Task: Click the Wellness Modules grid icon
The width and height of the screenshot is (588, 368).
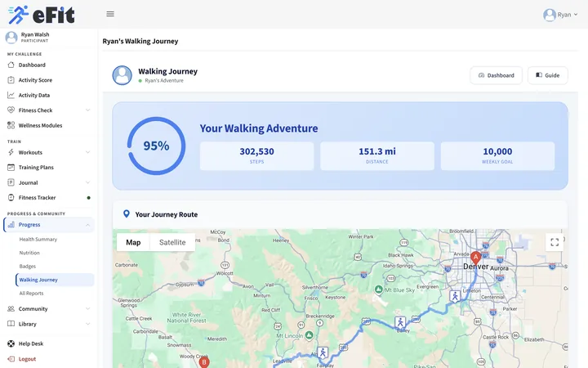Action: click(11, 125)
